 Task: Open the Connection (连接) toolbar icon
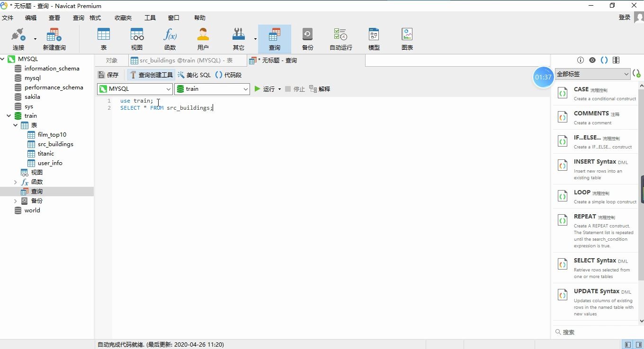18,39
